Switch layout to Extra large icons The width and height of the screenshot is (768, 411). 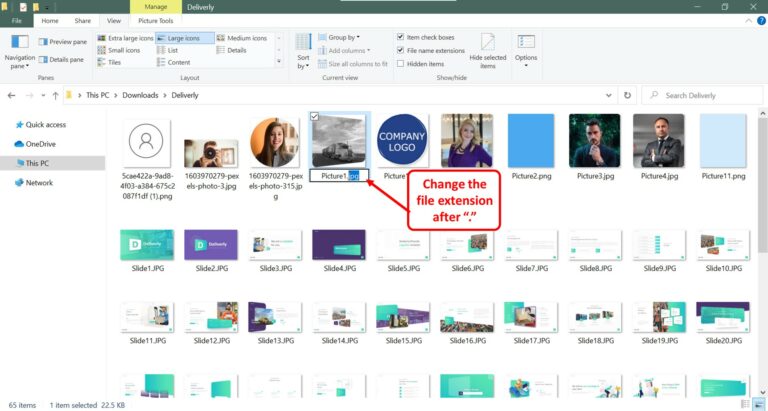[x=125, y=38]
